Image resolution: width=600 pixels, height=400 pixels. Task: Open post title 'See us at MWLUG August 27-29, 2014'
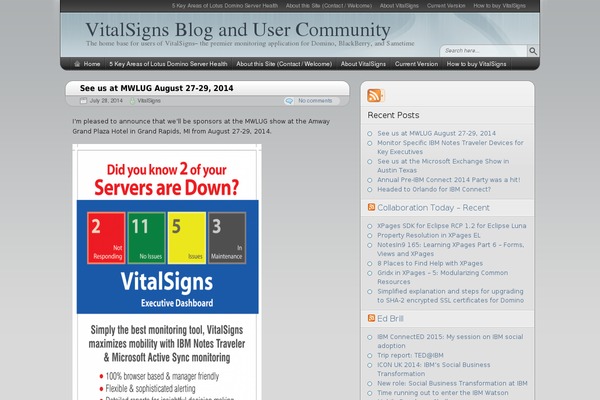click(157, 88)
